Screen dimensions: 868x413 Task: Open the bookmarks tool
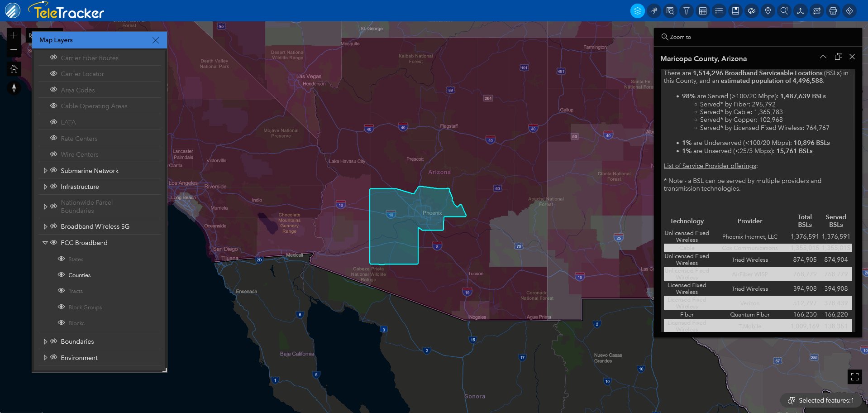(735, 10)
